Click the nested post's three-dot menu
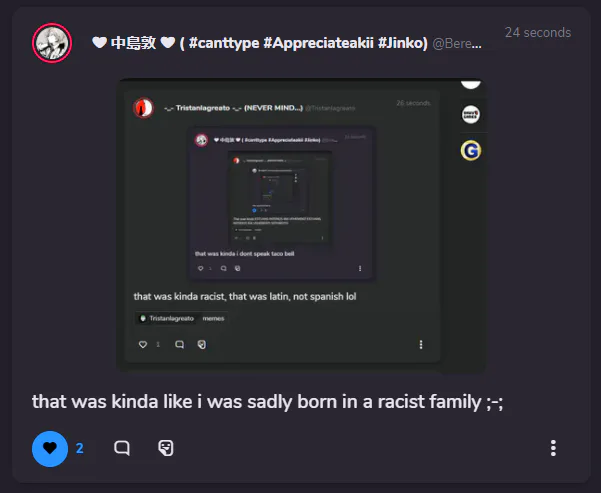 (421, 345)
